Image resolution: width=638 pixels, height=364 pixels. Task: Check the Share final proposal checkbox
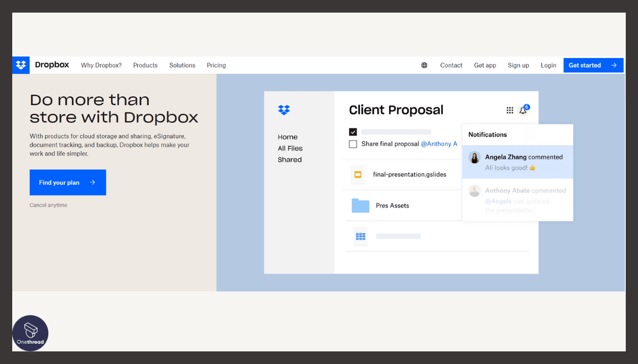pos(353,143)
